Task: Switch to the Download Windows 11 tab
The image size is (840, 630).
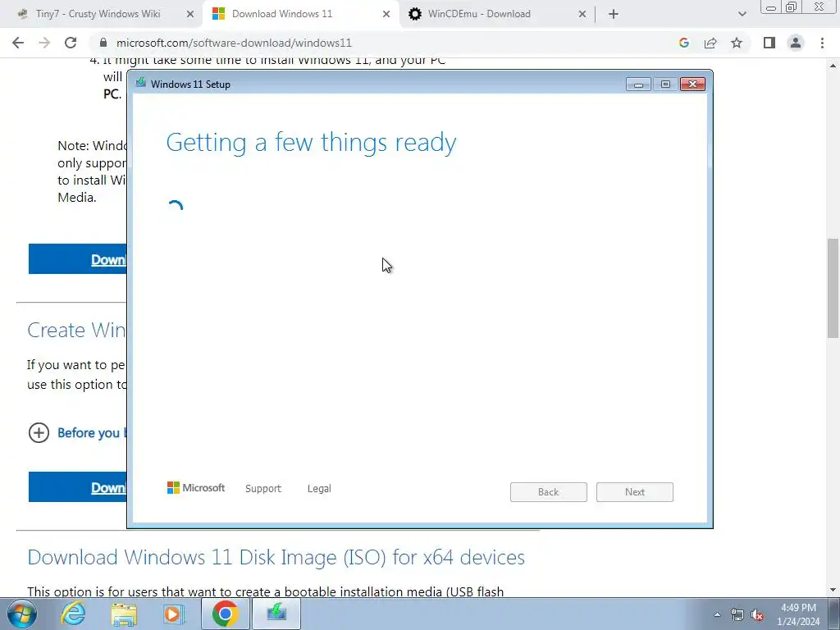Action: pyautogui.click(x=300, y=14)
